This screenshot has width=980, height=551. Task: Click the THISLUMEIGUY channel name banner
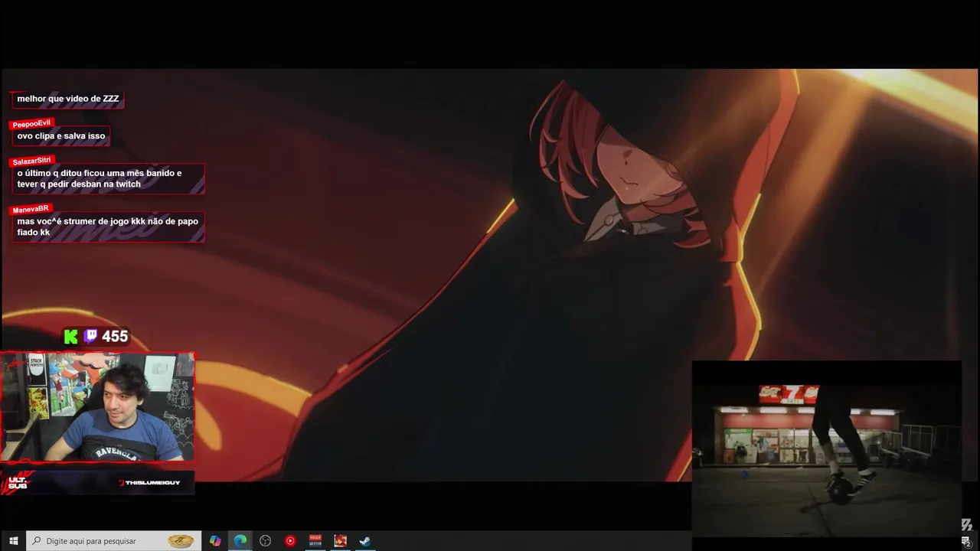coord(150,483)
